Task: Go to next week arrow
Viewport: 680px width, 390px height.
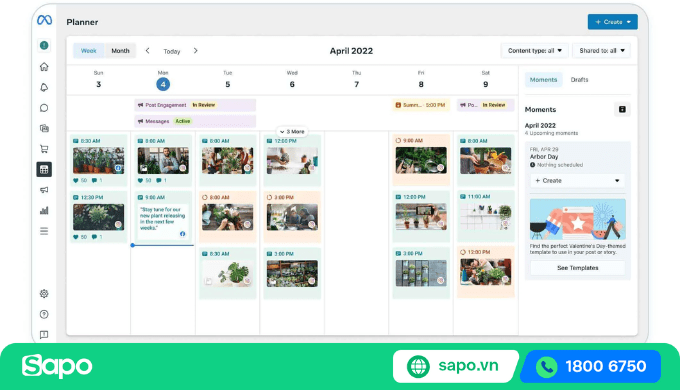Action: coord(196,51)
